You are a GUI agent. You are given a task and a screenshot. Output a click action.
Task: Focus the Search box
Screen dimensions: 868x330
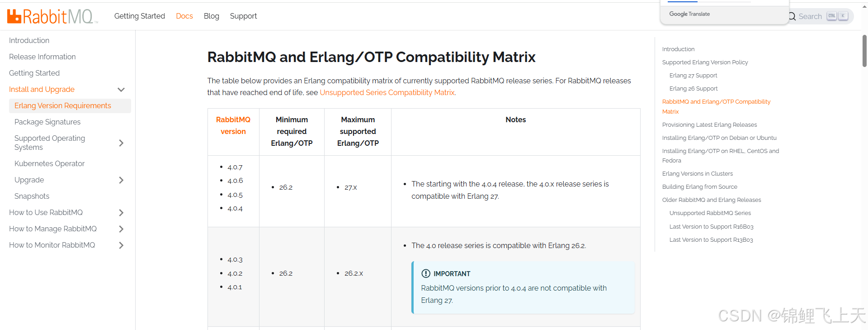(821, 16)
